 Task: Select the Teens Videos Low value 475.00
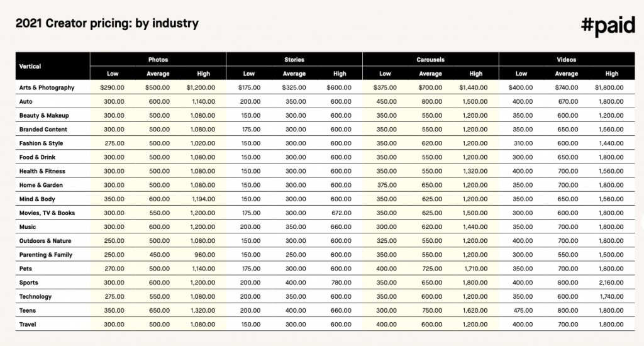[x=523, y=311]
